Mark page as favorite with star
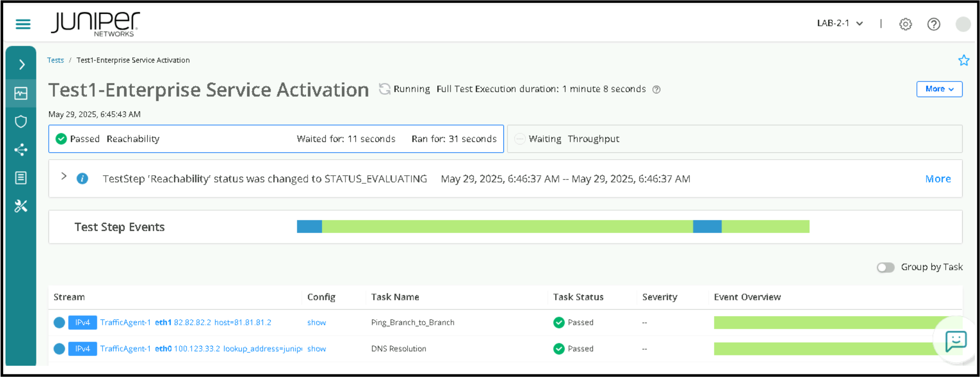 (x=963, y=60)
